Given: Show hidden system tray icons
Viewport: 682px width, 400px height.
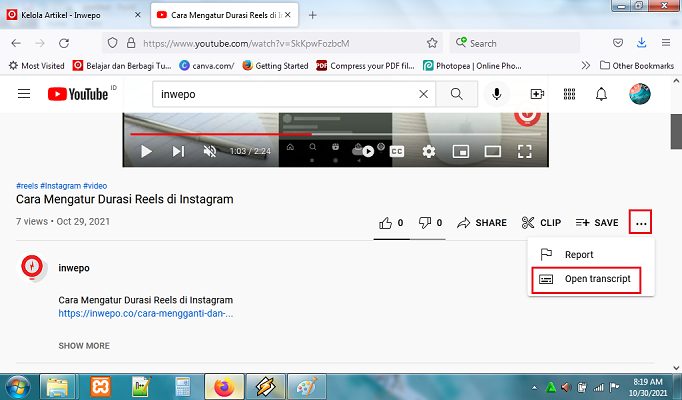Looking at the screenshot, I should click(534, 387).
